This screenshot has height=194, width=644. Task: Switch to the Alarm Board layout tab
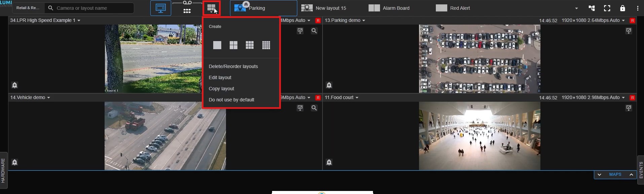396,8
